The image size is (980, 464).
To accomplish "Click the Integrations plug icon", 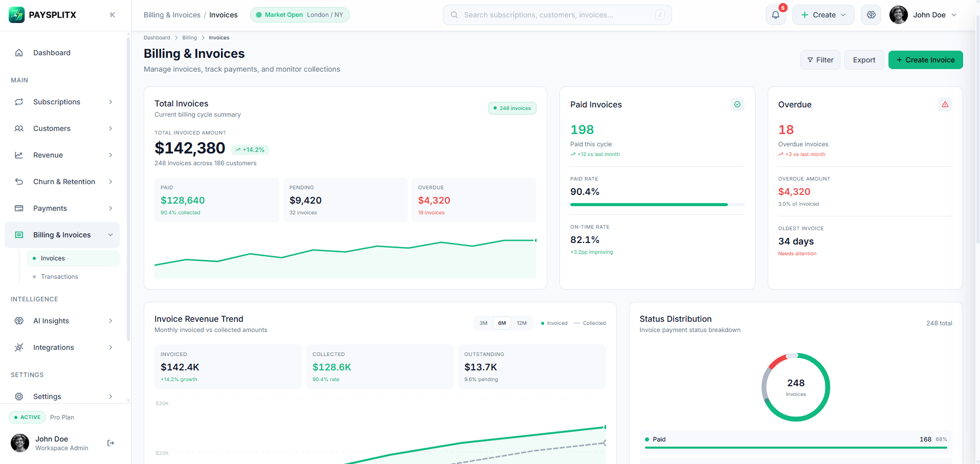I will pyautogui.click(x=19, y=347).
